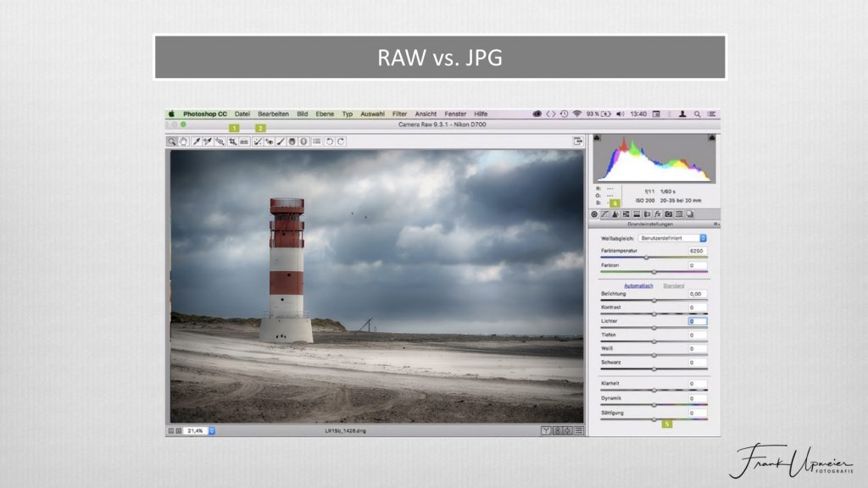This screenshot has height=488, width=868.
Task: Open the Grundeinstellungen panel flyout menu
Action: [x=716, y=224]
